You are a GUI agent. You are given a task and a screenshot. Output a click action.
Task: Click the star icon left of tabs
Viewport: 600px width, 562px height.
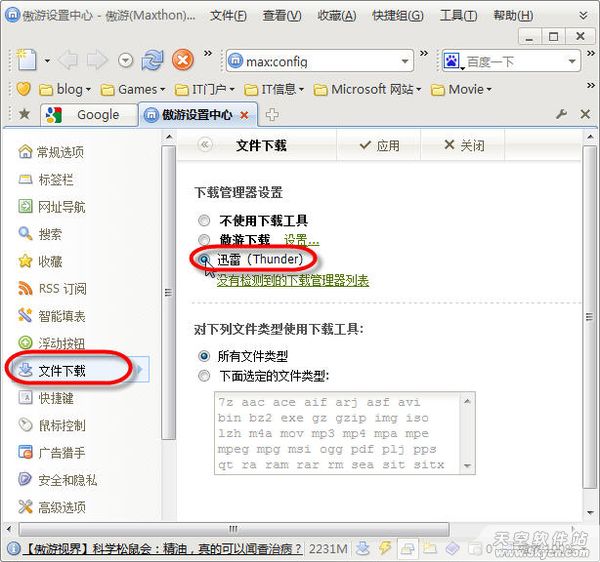24,113
